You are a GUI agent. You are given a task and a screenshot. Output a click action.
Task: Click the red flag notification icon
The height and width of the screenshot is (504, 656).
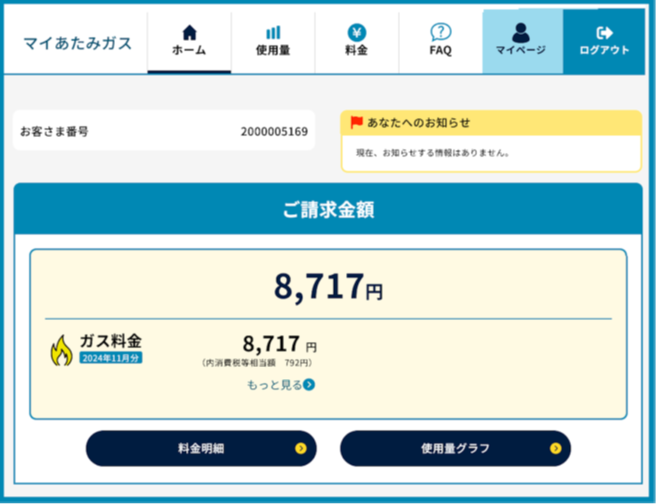click(x=357, y=123)
